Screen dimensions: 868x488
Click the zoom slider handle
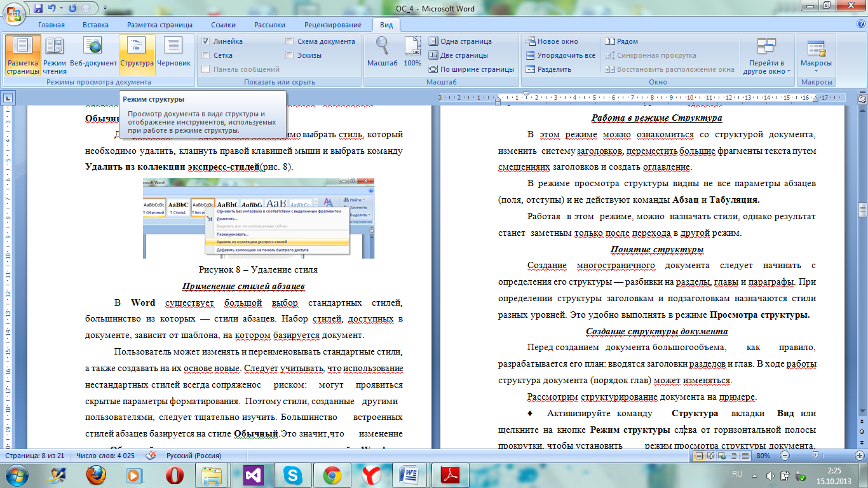pos(815,456)
